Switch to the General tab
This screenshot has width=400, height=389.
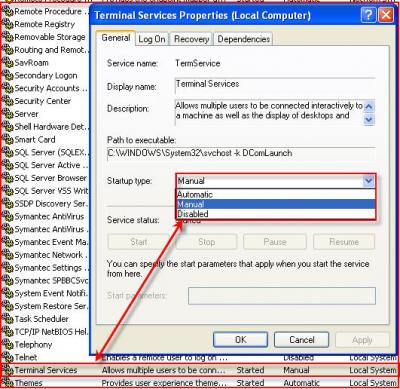pyautogui.click(x=116, y=38)
